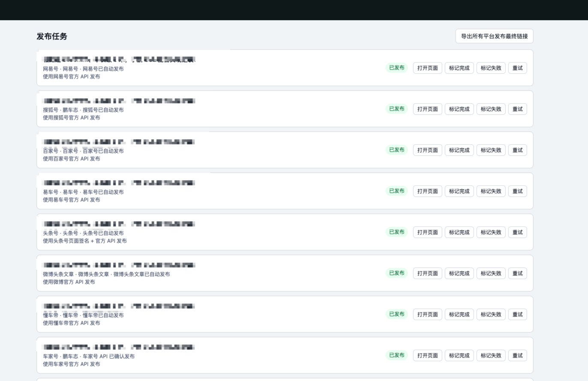Retry the 易车号 publish task
The width and height of the screenshot is (588, 381).
pyautogui.click(x=517, y=191)
